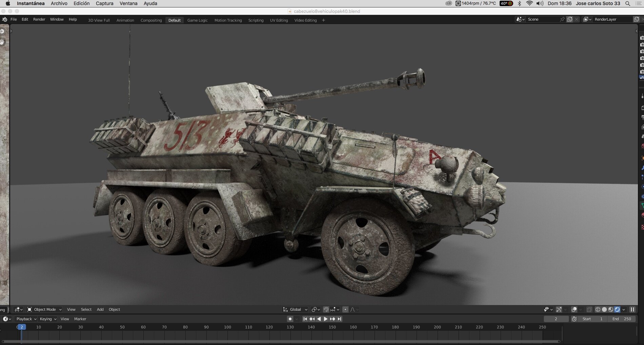Open the shading options dropdown arrow
The image size is (644, 345).
click(624, 309)
